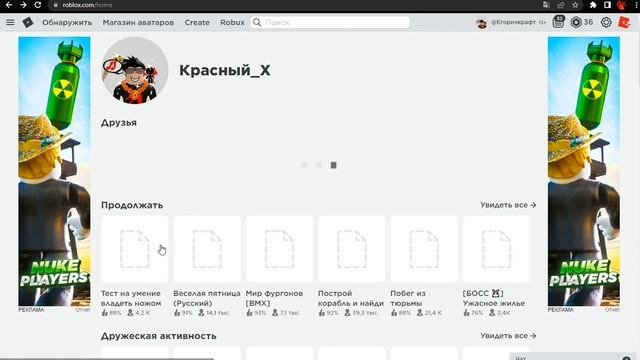Open the translate page icon

click(x=546, y=5)
